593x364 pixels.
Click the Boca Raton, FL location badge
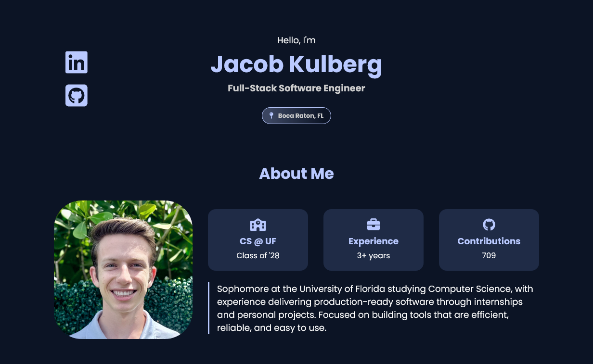[296, 115]
